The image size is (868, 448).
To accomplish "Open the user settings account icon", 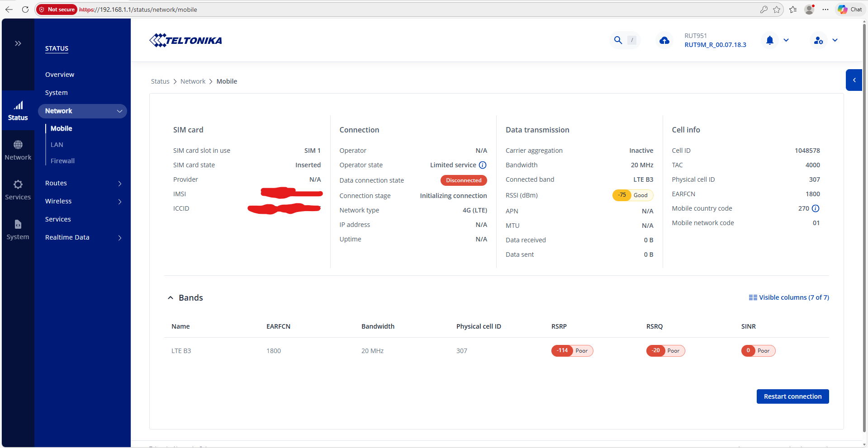I will (x=818, y=41).
